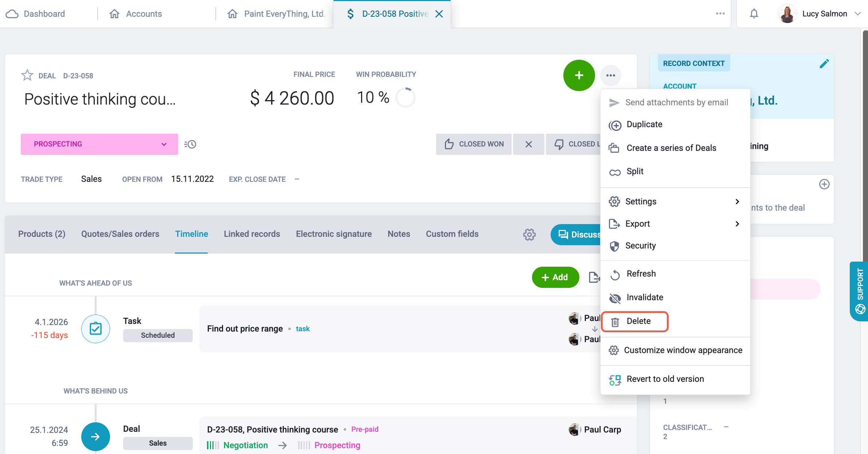Select Customize window appearance
868x454 pixels.
(675, 350)
